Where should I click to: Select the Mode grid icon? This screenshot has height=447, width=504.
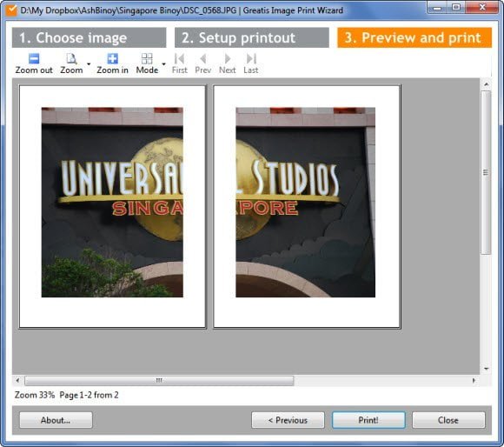tap(147, 58)
